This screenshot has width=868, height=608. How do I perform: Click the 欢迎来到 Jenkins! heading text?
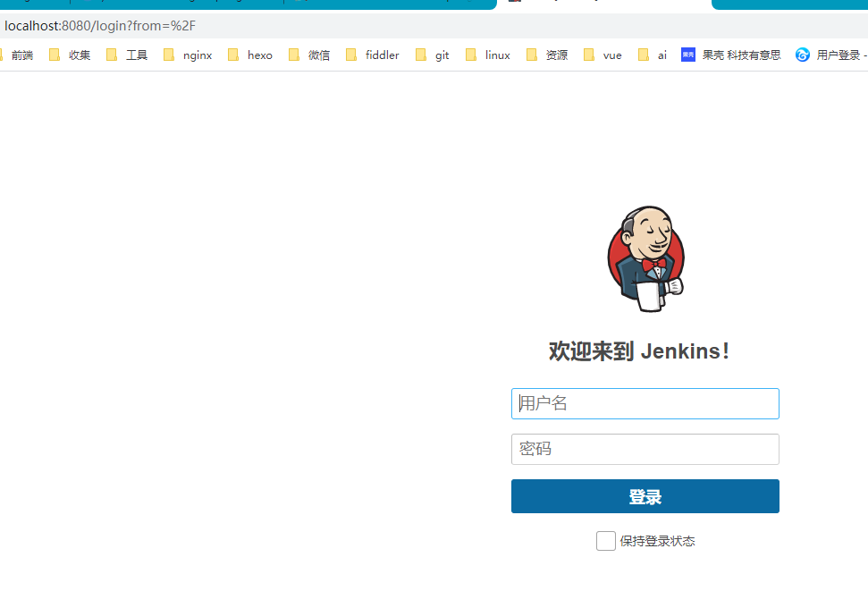639,351
